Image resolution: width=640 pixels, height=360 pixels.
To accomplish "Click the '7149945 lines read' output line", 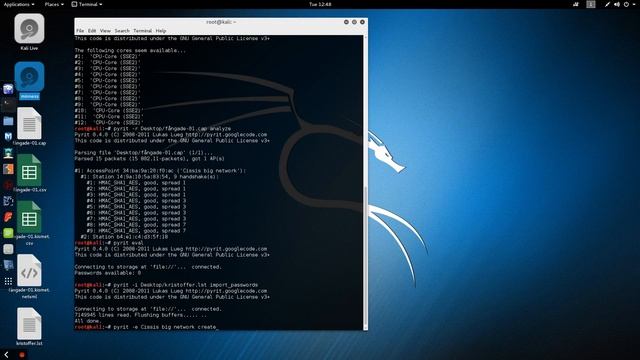I will coord(141,315).
